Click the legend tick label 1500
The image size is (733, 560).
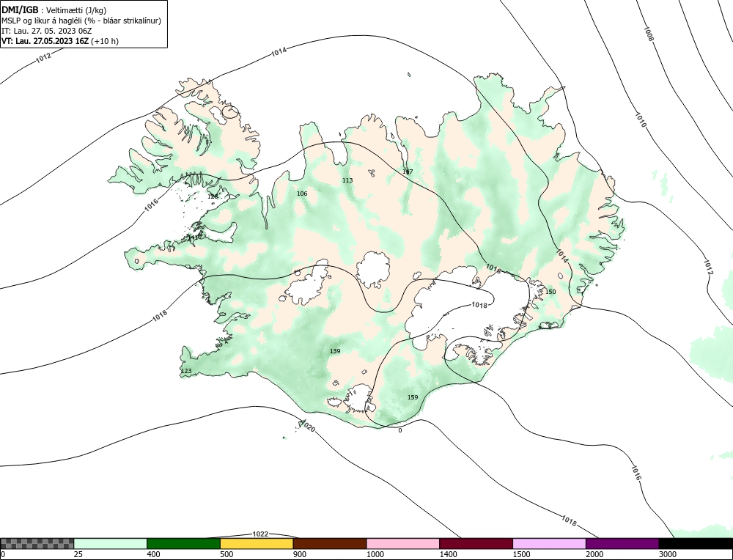(521, 554)
